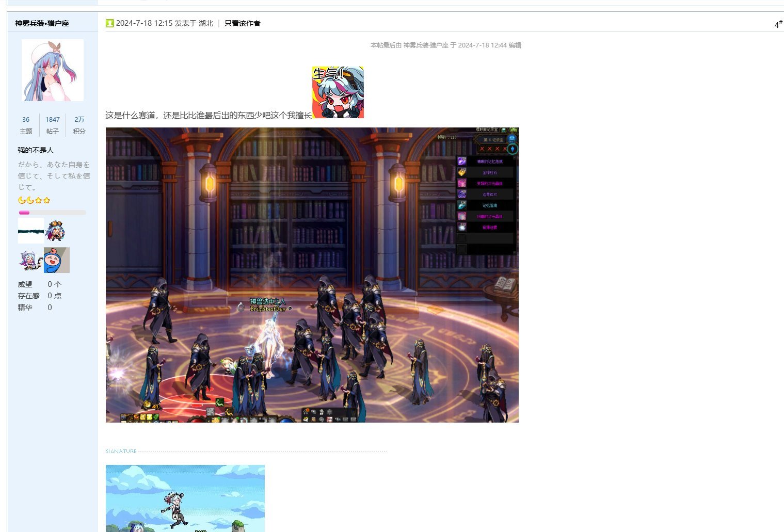Screen dimensions: 784x532
Task: Select the 金绿柱石 material icon
Action: (462, 173)
